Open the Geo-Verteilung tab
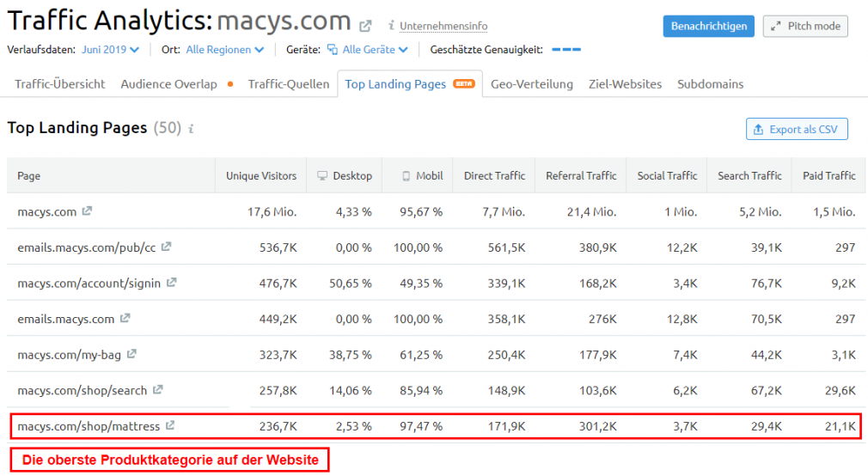This screenshot has height=476, width=868. (531, 84)
